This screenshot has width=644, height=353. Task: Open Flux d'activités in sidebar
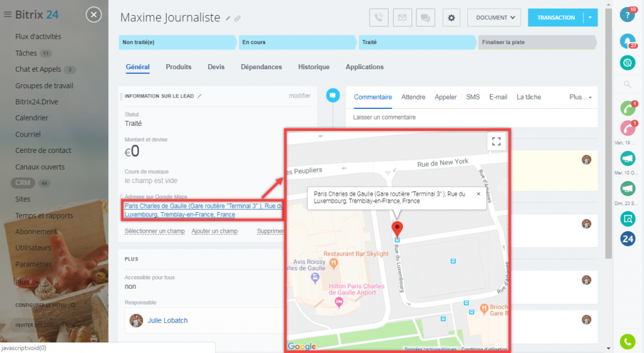(x=38, y=36)
